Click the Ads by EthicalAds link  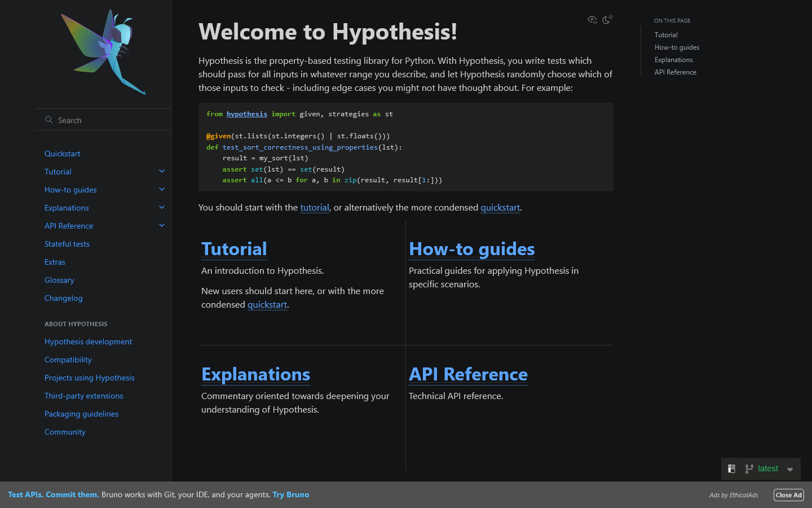pos(734,495)
